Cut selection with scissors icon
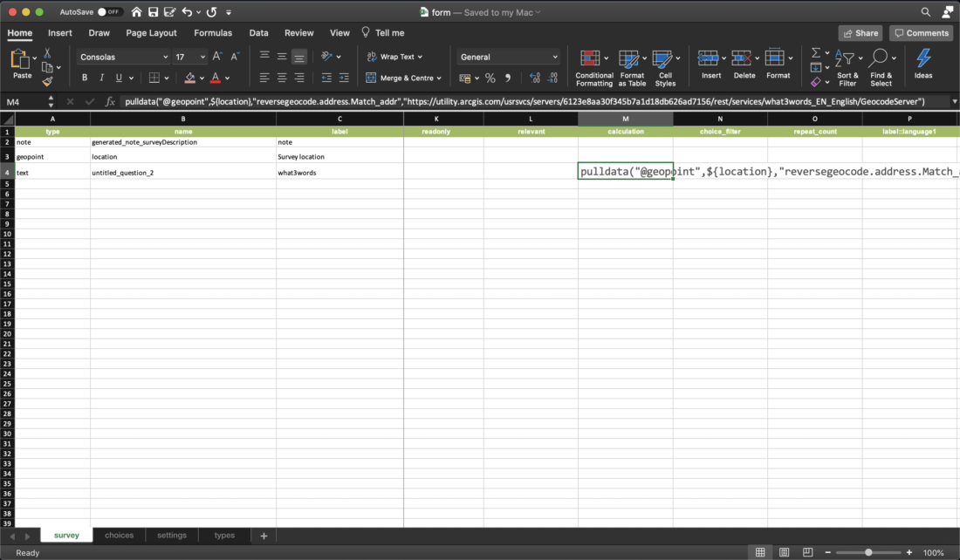The width and height of the screenshot is (960, 560). (x=47, y=53)
